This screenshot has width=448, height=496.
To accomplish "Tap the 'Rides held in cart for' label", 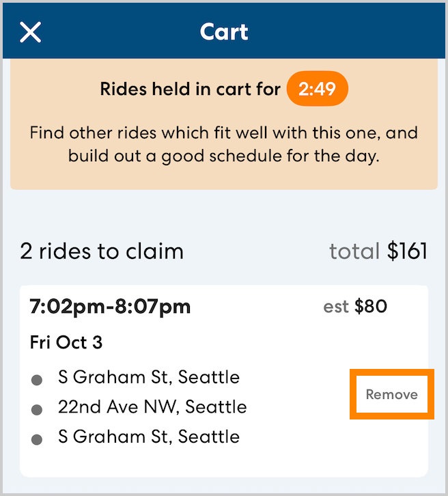I will pos(190,89).
